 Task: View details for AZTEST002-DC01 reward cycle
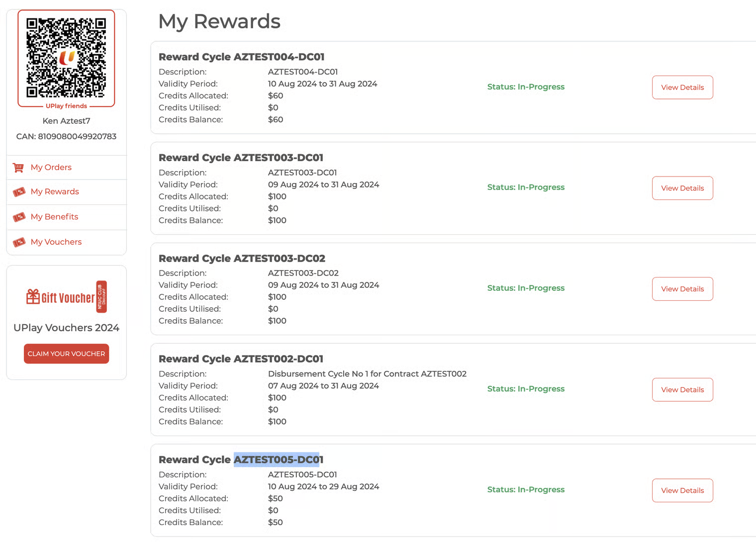pos(682,390)
